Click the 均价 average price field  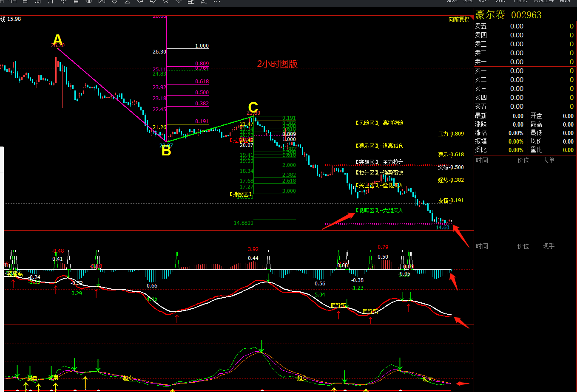tap(552, 141)
